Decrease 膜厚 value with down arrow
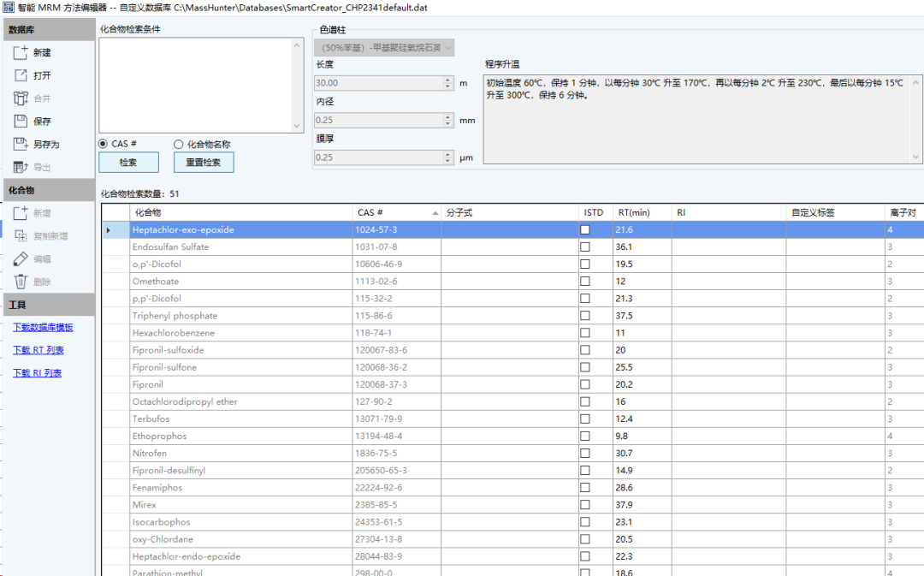This screenshot has width=924, height=576. pos(447,161)
